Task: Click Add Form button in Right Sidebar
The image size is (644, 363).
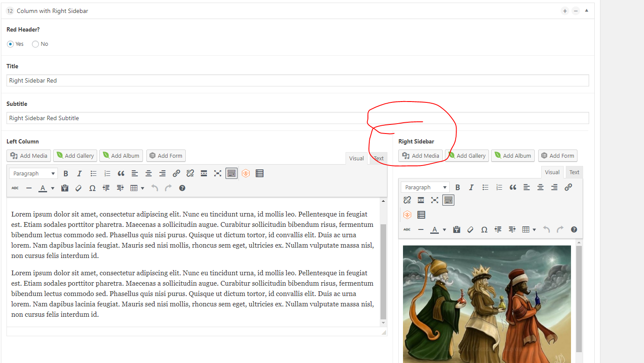Action: click(x=558, y=156)
